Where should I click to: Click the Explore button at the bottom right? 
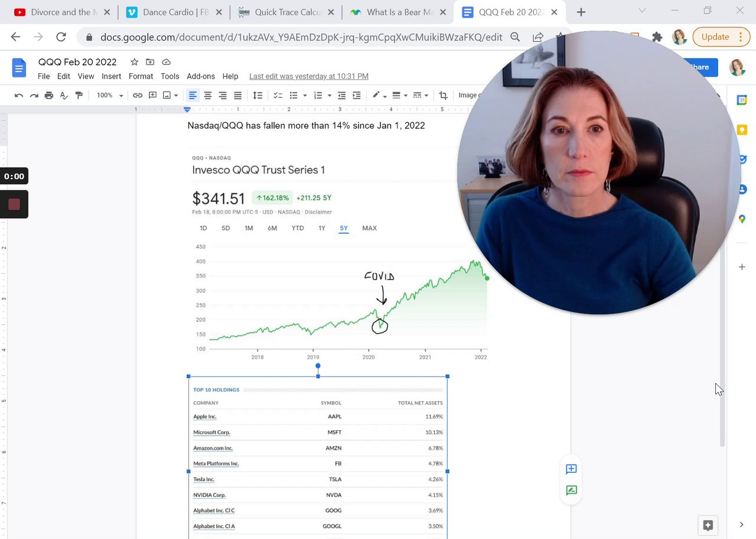click(708, 525)
